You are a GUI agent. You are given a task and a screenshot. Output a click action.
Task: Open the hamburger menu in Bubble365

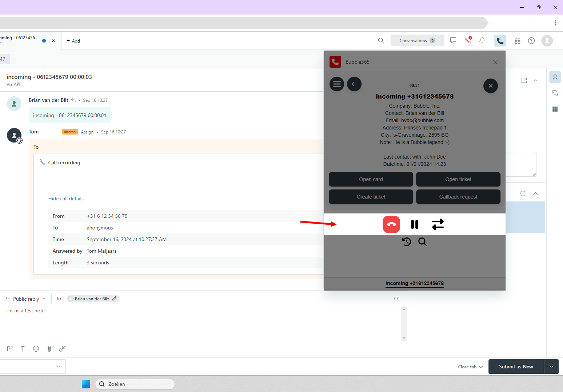(x=337, y=84)
